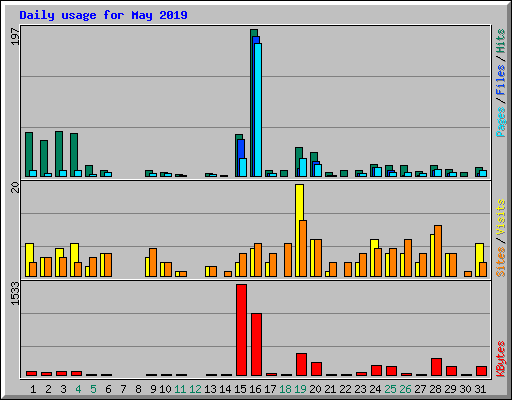512x400 pixels.
Task: Click the green weekend day label 25
Action: coord(390,389)
